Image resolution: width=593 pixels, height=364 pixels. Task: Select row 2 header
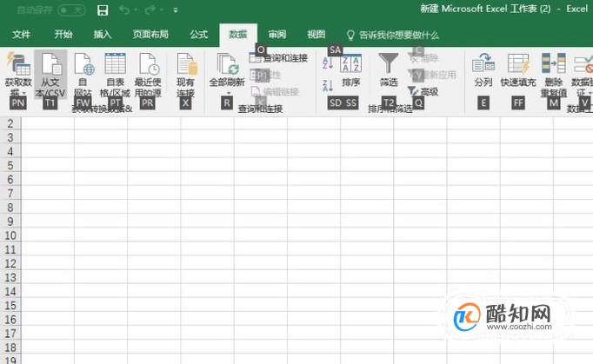(10, 123)
